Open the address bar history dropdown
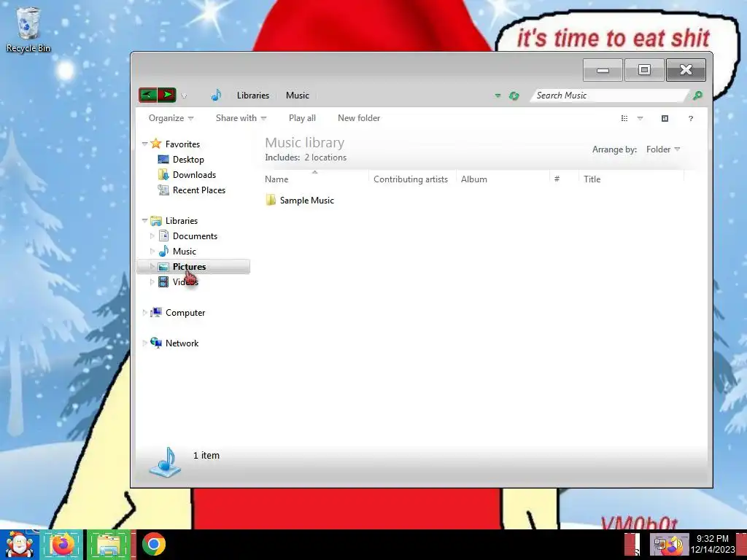Screen dimensions: 747x560 pyautogui.click(x=498, y=96)
